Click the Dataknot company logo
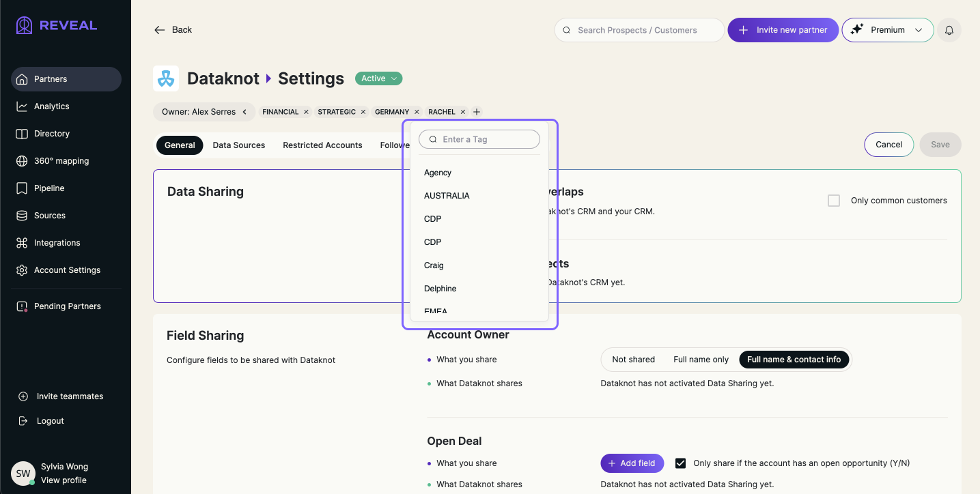This screenshot has width=980, height=494. (x=166, y=78)
